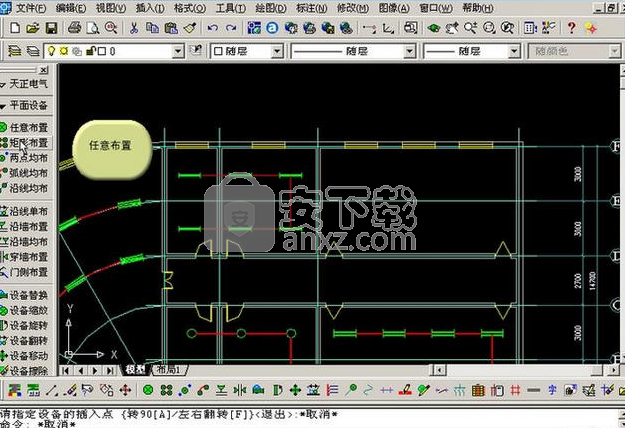
Task: Open the 格式(O) menu
Action: coord(190,8)
